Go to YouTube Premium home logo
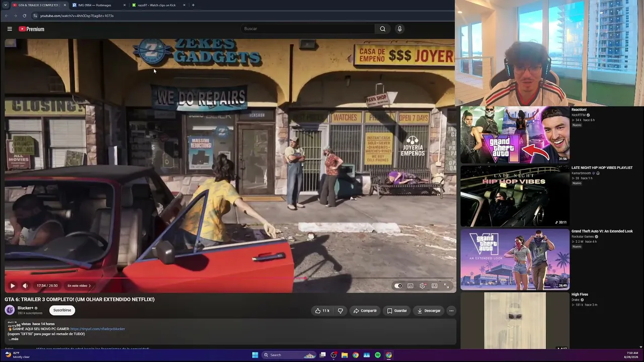The image size is (644, 362). (x=32, y=29)
